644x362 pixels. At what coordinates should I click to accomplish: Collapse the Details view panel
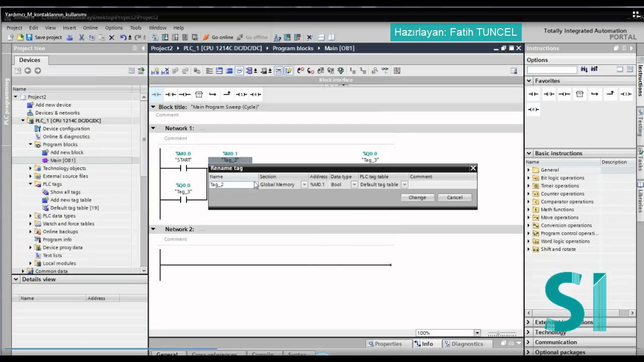(16, 279)
